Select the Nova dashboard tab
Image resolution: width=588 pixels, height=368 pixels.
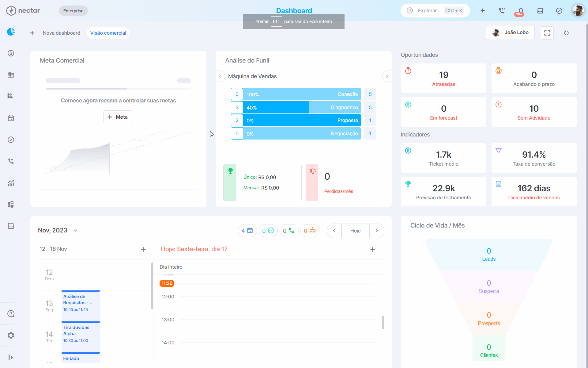click(x=62, y=33)
